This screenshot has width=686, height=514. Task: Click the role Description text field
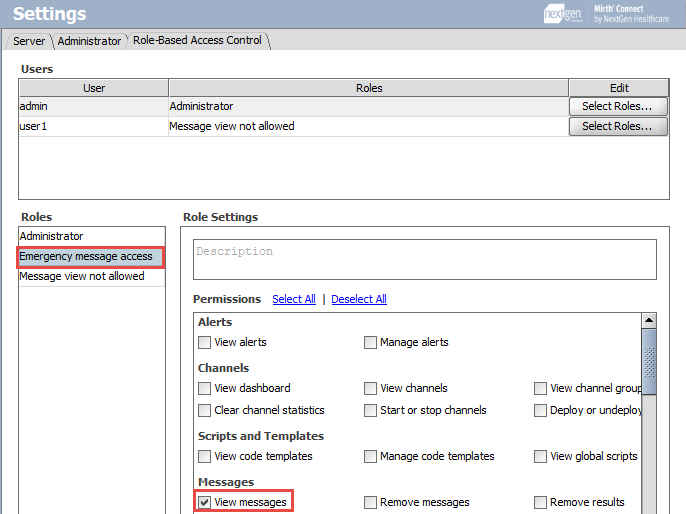click(x=425, y=259)
